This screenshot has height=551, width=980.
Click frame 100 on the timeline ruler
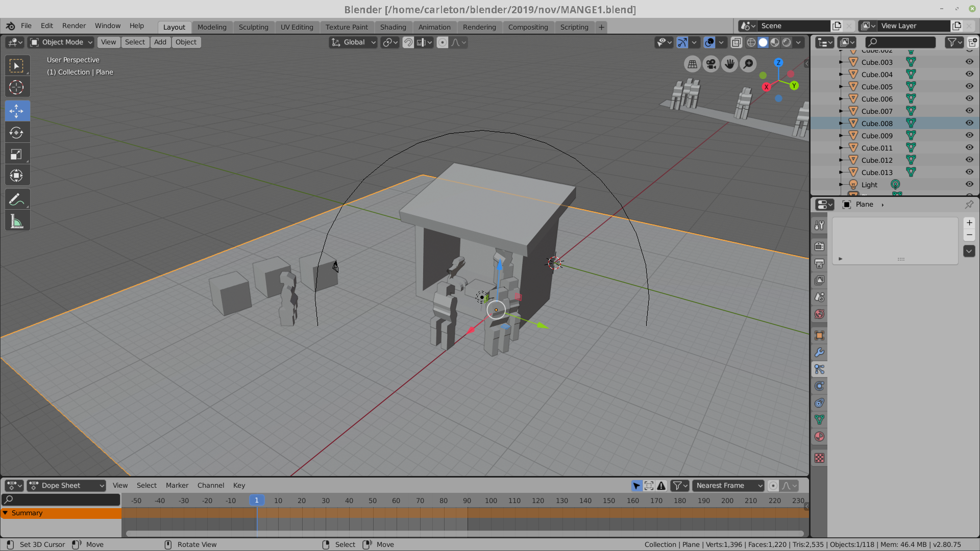[491, 501]
